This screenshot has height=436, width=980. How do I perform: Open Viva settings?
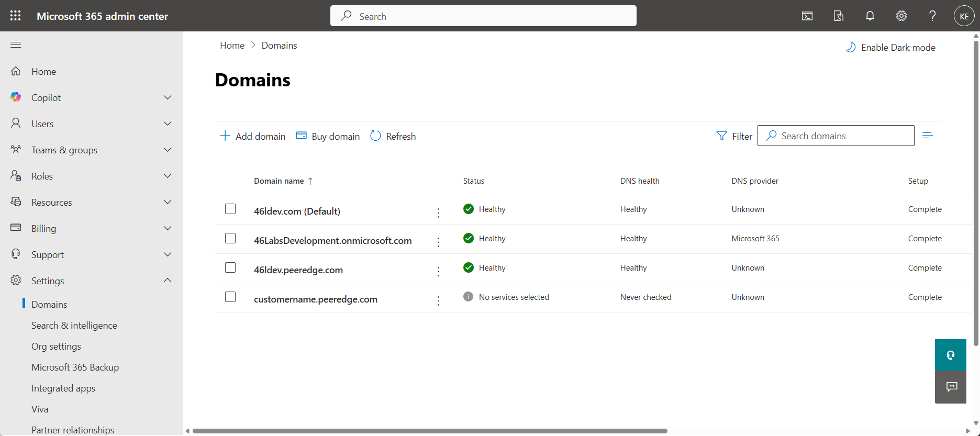[40, 409]
